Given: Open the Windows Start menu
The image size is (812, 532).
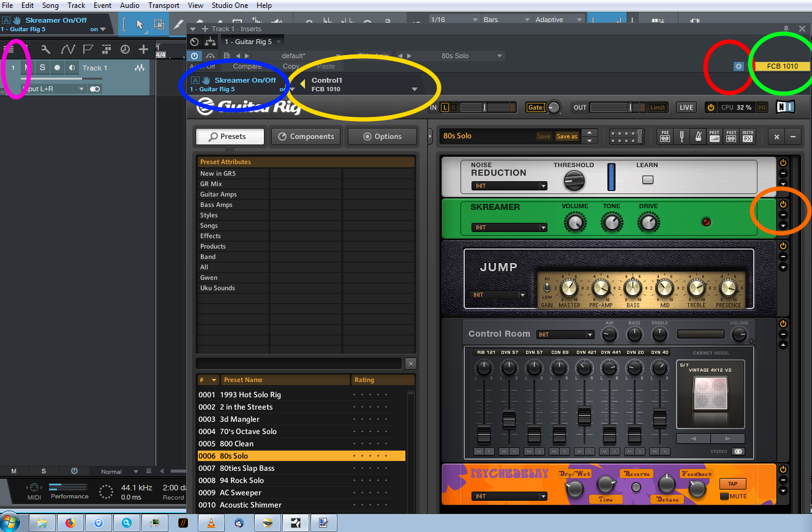Looking at the screenshot, I should pyautogui.click(x=10, y=522).
